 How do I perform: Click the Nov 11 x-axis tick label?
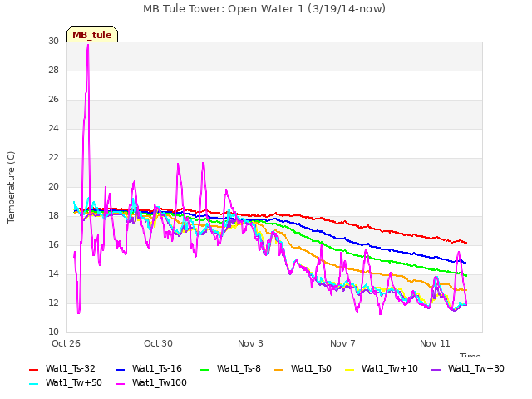[x=435, y=343]
